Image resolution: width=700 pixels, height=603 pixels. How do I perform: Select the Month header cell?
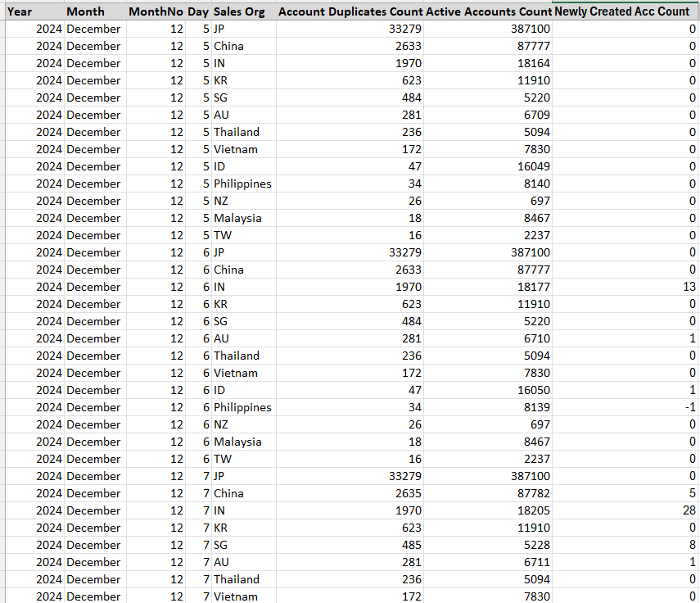click(96, 11)
